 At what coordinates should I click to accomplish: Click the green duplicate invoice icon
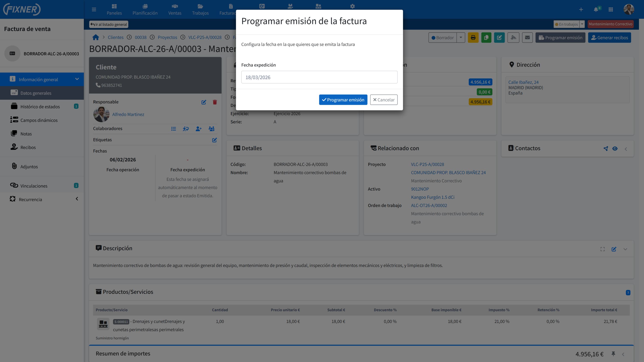(486, 38)
